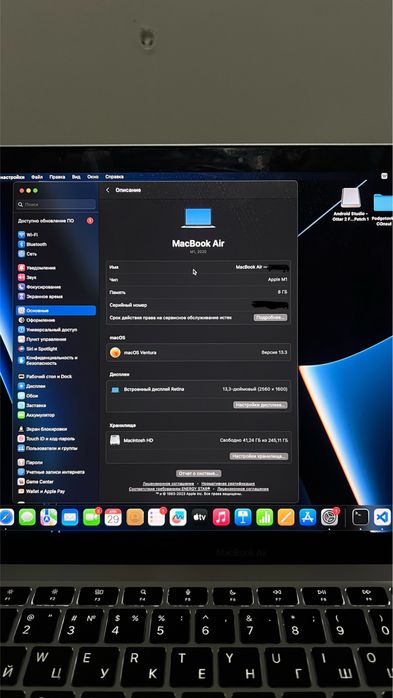Image resolution: width=393 pixels, height=698 pixels.
Task: Open Пункт управления (Control Center) settings
Action: tap(56, 339)
